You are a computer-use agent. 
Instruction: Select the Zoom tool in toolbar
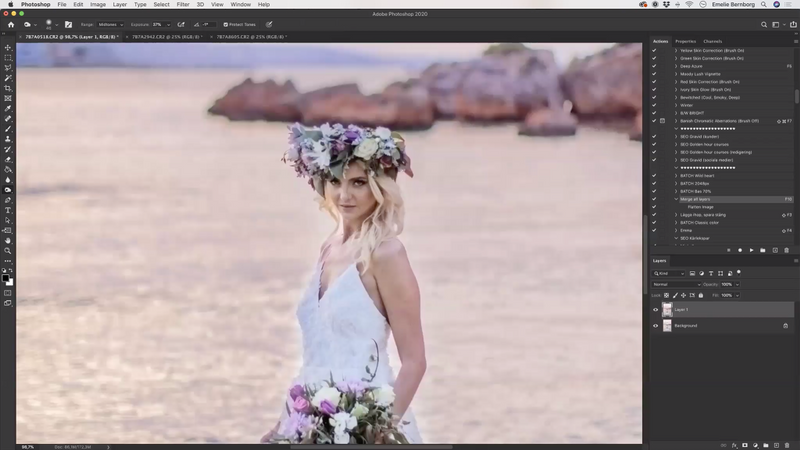pos(8,251)
